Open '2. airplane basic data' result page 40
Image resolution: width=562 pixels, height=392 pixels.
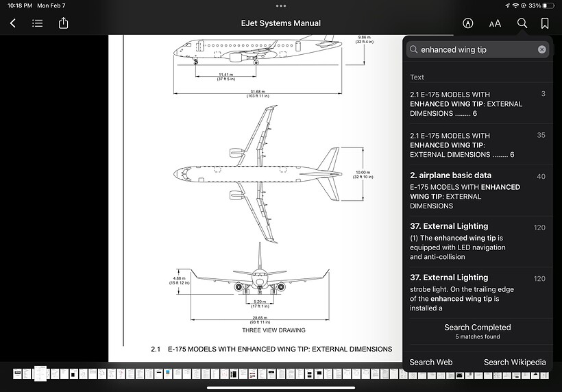click(x=478, y=191)
